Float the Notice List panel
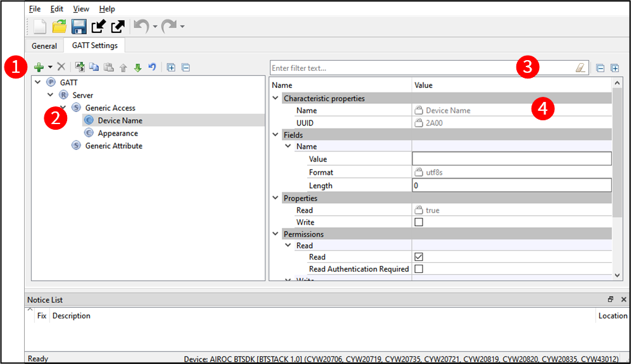 tap(611, 299)
